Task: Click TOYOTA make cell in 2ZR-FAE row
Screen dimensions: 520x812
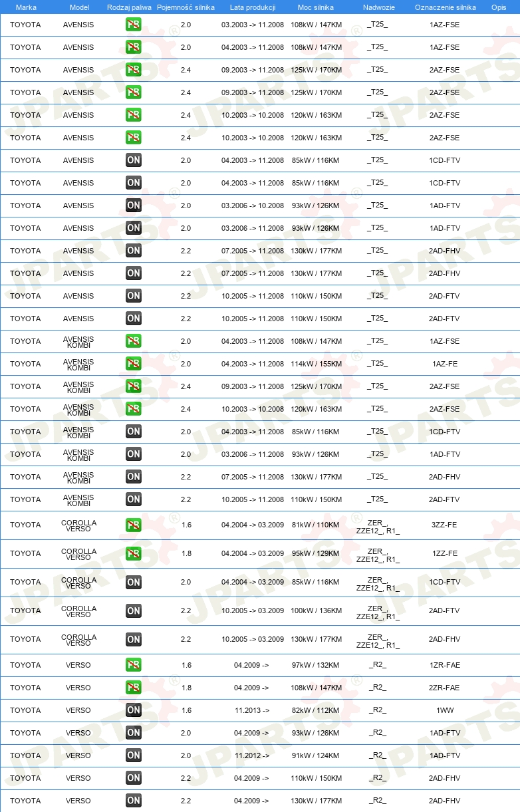Action: tap(25, 688)
